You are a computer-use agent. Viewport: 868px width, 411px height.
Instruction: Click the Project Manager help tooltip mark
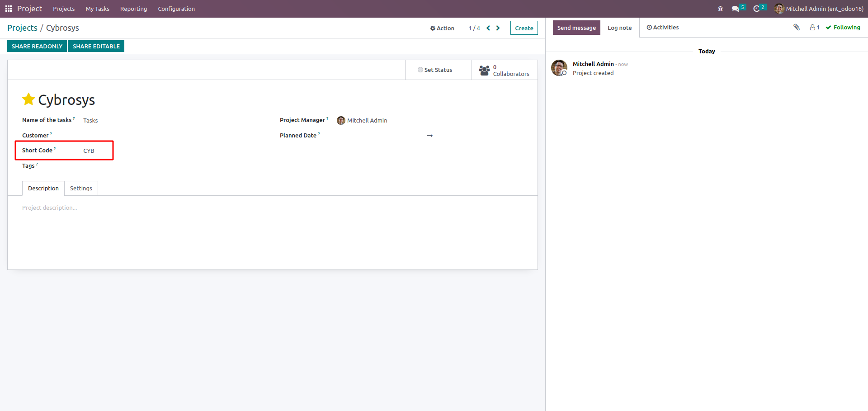coord(327,118)
